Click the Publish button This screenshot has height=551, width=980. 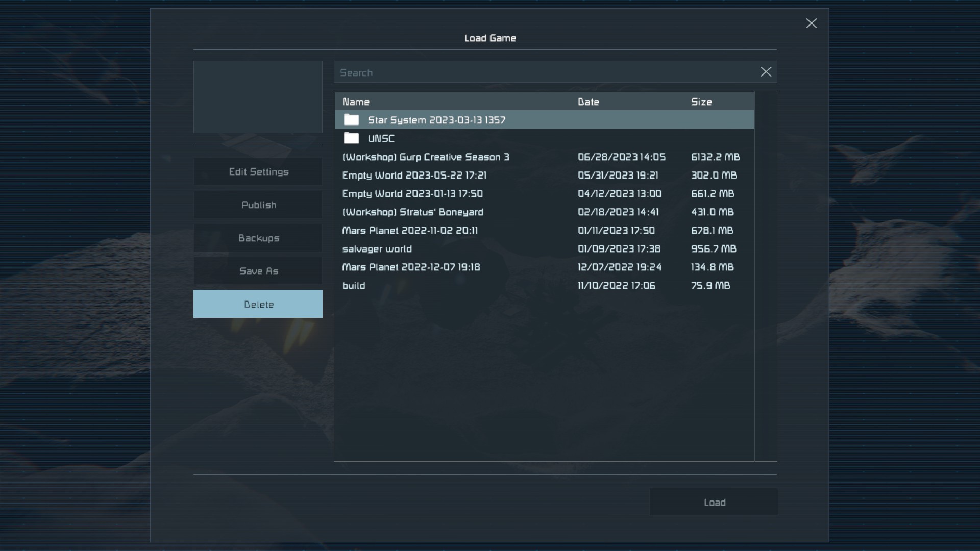click(x=258, y=205)
